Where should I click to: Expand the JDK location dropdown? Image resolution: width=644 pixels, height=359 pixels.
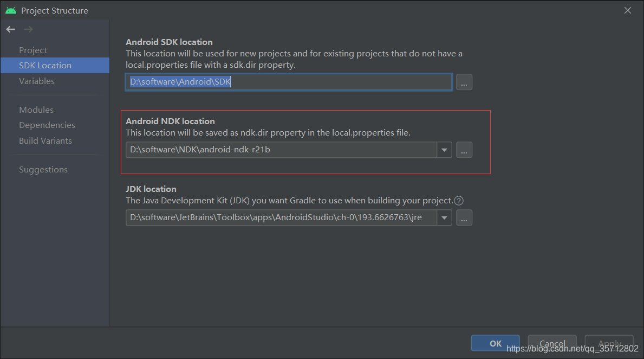click(444, 218)
